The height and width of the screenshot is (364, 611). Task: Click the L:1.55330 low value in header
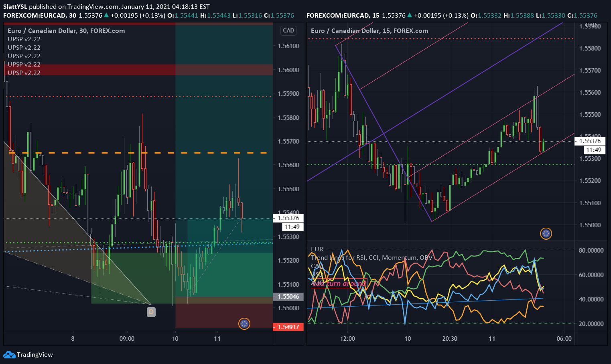(x=550, y=15)
